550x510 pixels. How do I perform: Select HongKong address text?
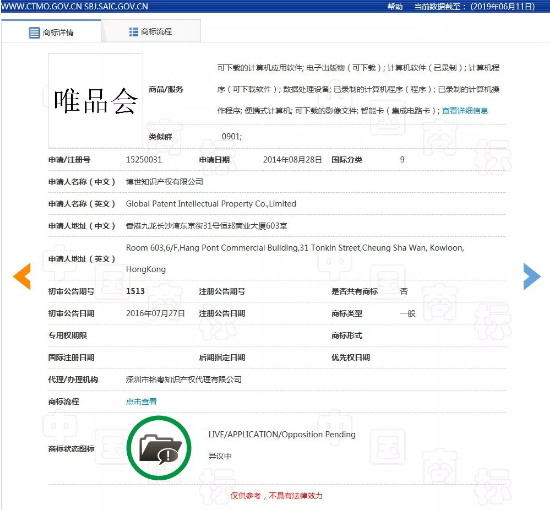click(146, 269)
